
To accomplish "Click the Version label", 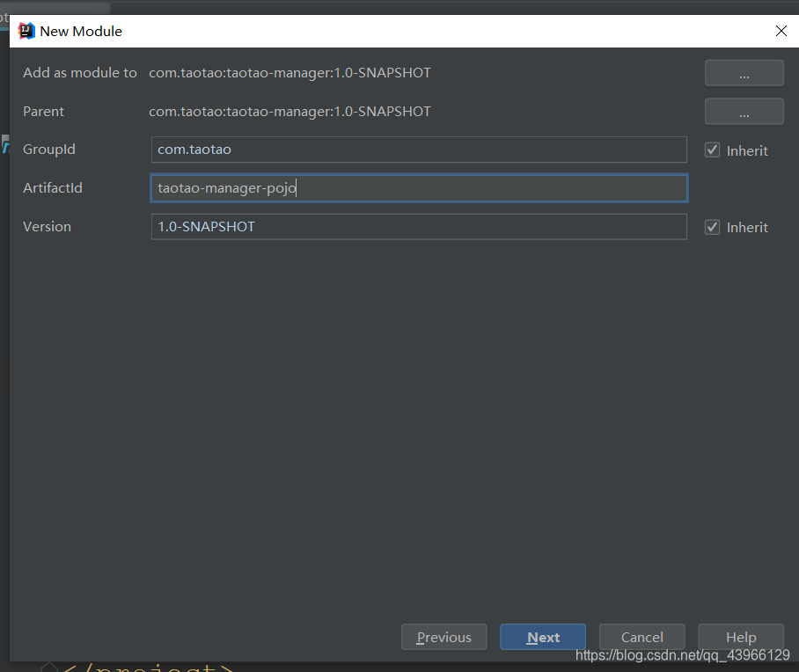I will [47, 227].
